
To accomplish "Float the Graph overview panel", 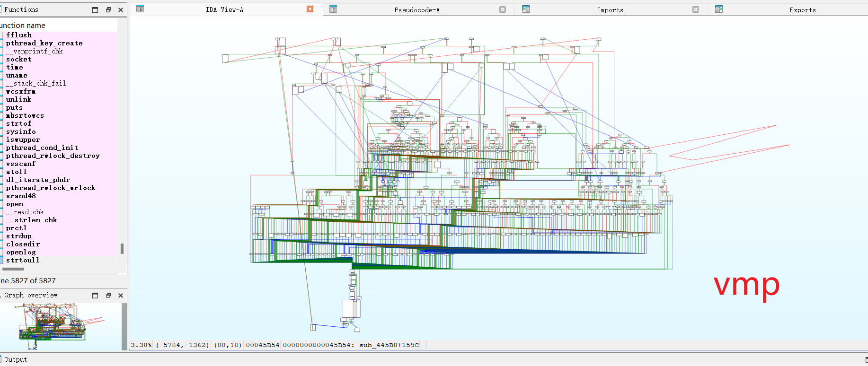I will 108,295.
